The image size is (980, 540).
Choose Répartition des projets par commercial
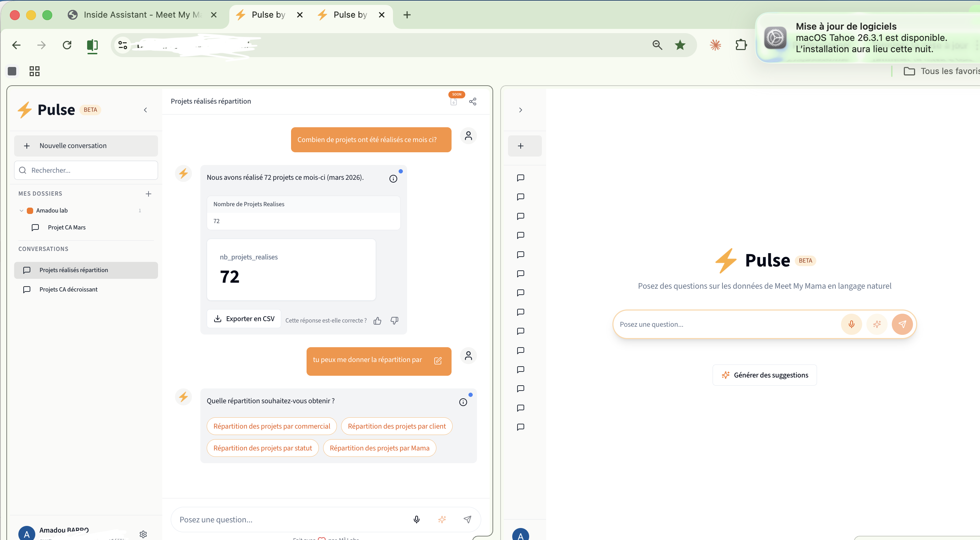coord(272,427)
